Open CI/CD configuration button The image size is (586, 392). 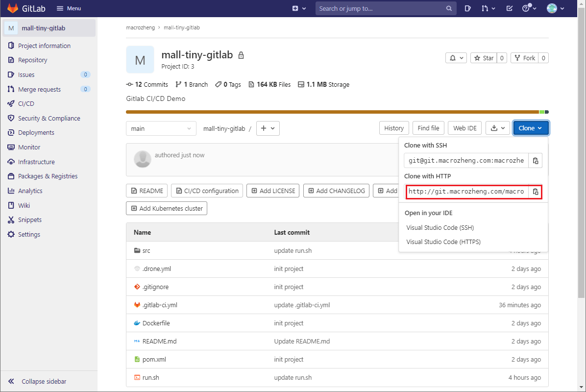coord(207,191)
